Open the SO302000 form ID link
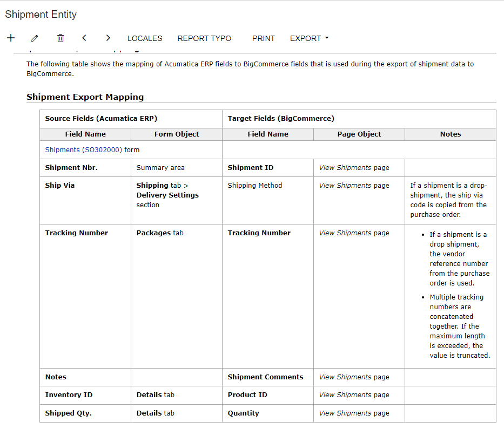 click(x=102, y=149)
